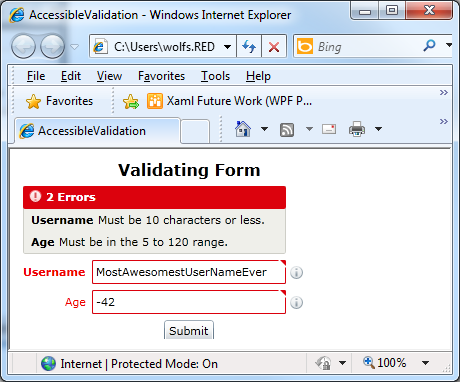This screenshot has height=382, width=460.
Task: Click the Read Mail envelope icon
Action: coord(329,129)
